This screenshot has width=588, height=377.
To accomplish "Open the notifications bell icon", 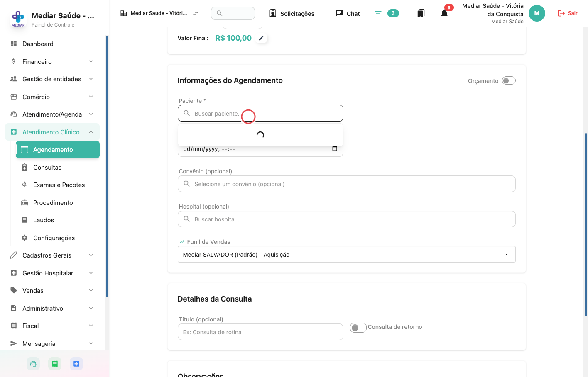I will tap(444, 13).
